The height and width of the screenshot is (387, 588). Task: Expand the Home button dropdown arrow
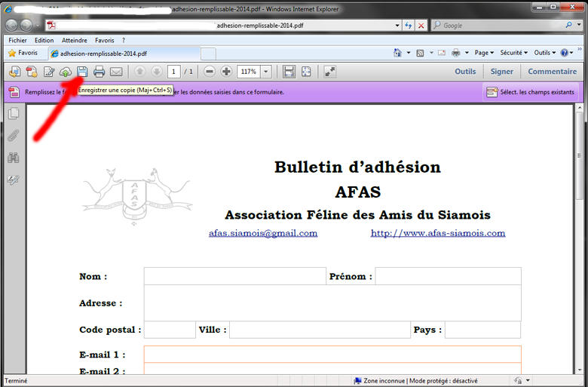coord(409,53)
